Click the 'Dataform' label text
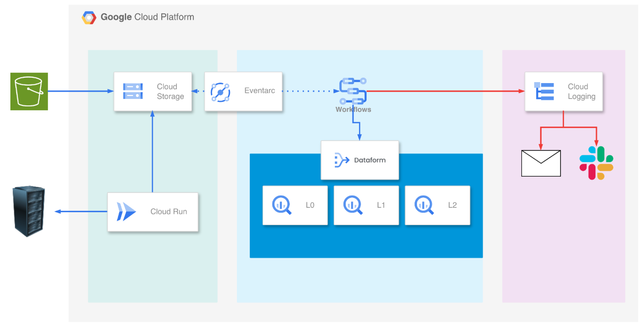This screenshot has height=328, width=644. point(369,160)
